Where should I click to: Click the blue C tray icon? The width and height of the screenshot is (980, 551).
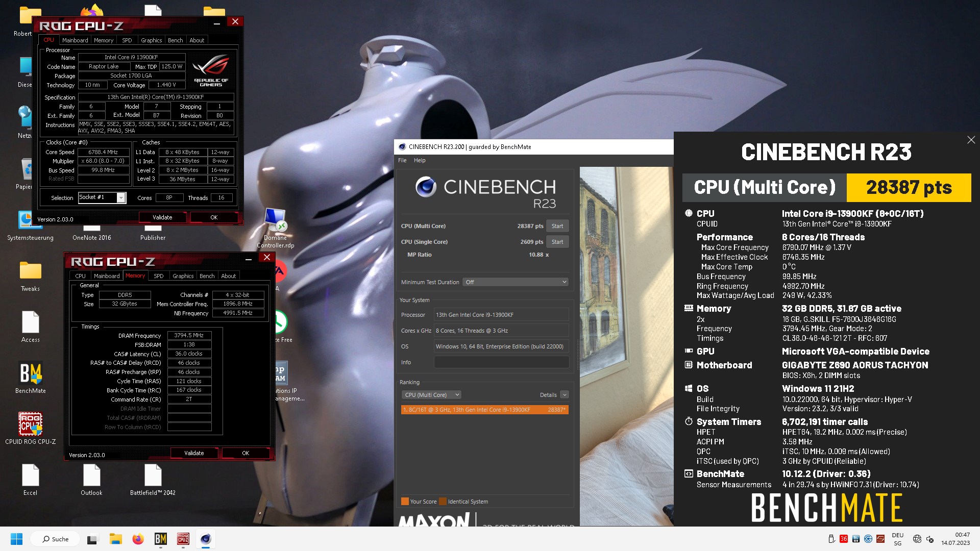pos(868,539)
